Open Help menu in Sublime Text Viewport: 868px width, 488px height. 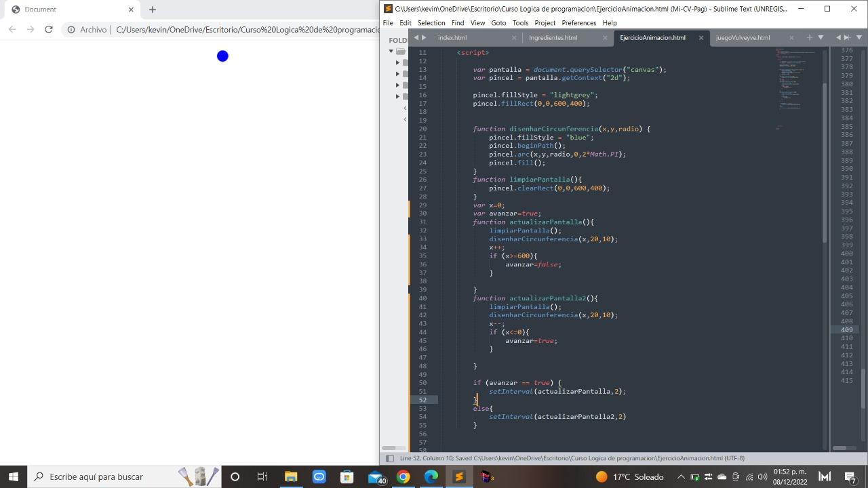[610, 22]
